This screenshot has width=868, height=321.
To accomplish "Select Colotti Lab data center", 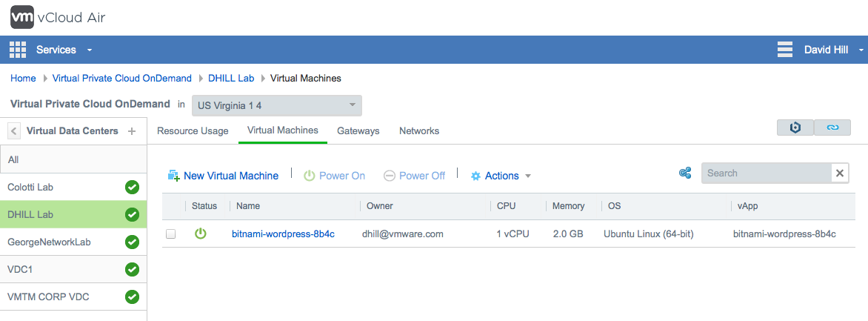I will click(73, 187).
